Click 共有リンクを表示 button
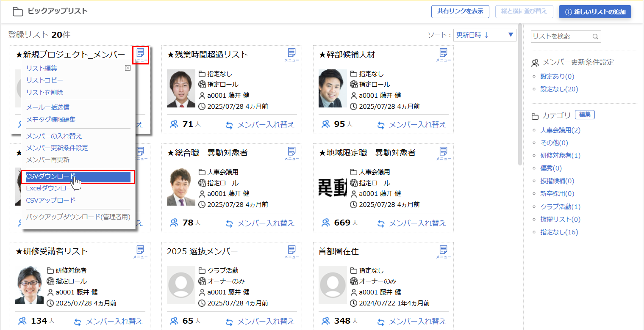This screenshot has height=330, width=644. pos(460,11)
